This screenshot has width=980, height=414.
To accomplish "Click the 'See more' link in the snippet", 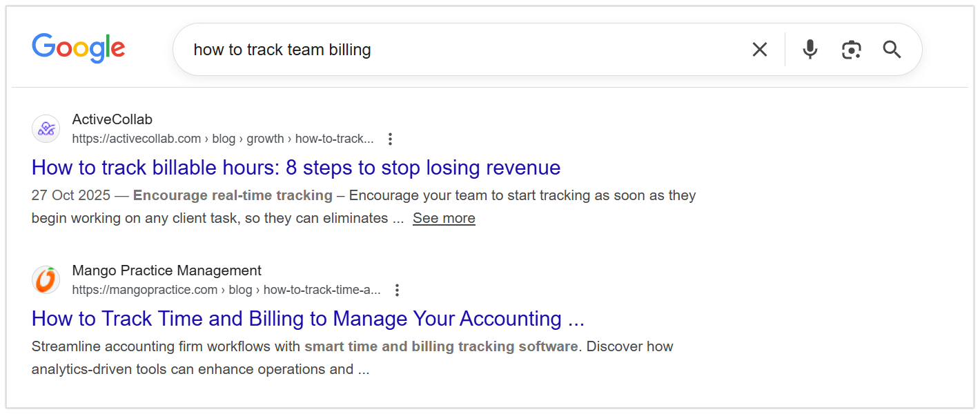I will pos(444,218).
